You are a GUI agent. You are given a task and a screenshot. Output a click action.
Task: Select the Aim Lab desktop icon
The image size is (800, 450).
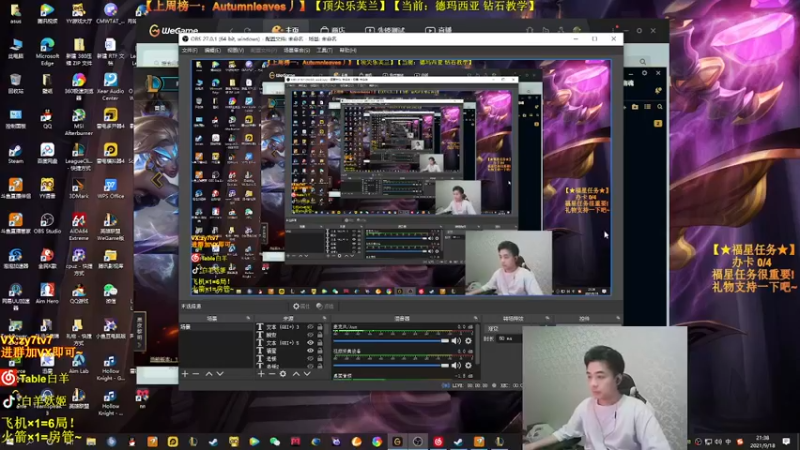pyautogui.click(x=79, y=363)
